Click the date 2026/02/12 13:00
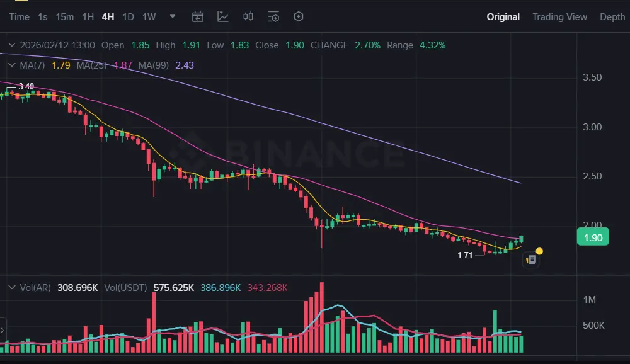Screen dimensions: 630x364 (57, 45)
